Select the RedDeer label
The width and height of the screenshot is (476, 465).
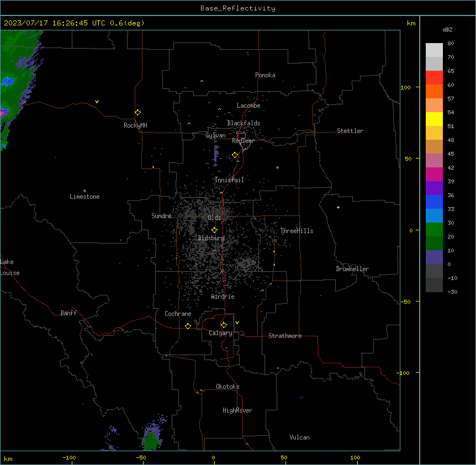[243, 141]
